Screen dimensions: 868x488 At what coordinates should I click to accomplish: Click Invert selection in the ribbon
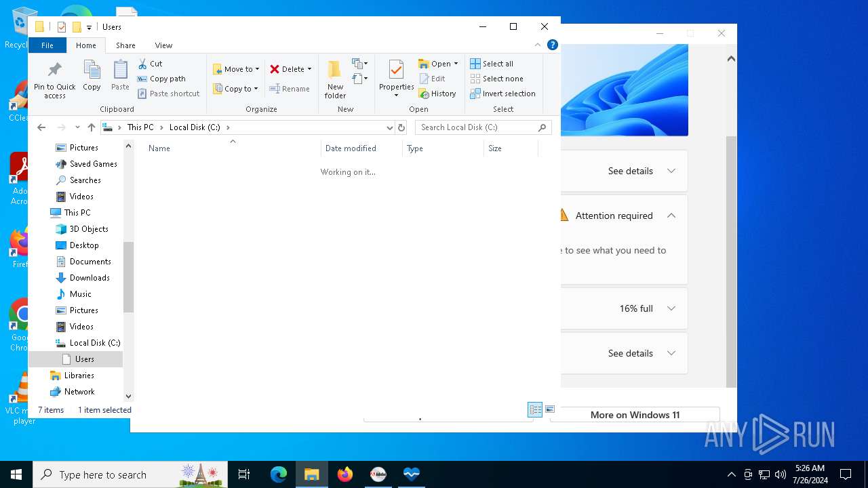[502, 94]
